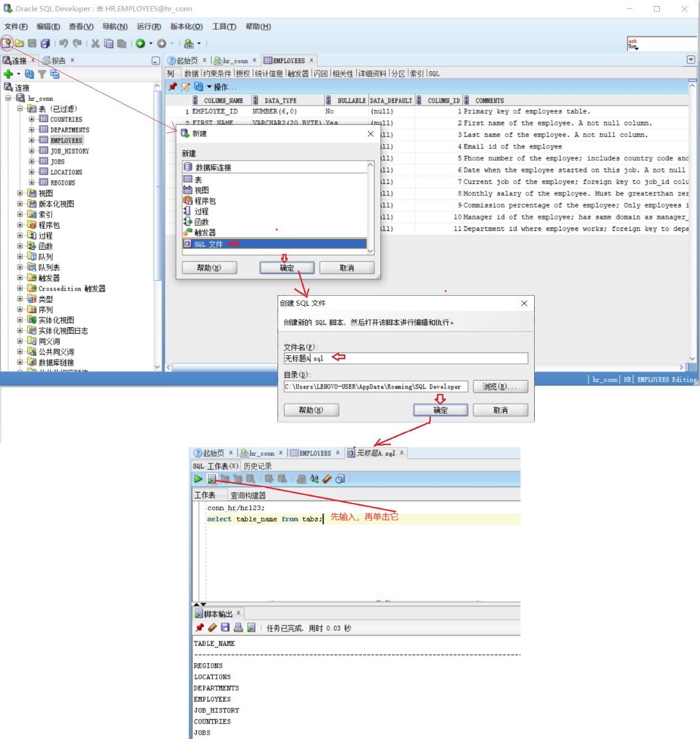700x739 pixels.
Task: Click the red Pin icon above the columns grid
Action: click(172, 86)
